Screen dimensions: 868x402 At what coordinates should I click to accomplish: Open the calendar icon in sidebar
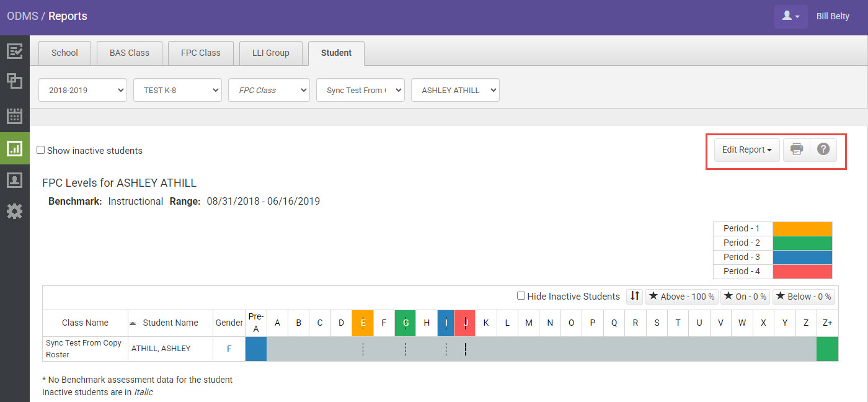click(x=14, y=115)
